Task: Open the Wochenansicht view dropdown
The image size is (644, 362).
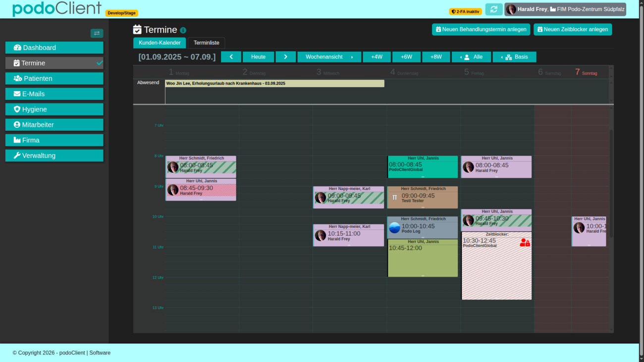Action: tap(329, 57)
